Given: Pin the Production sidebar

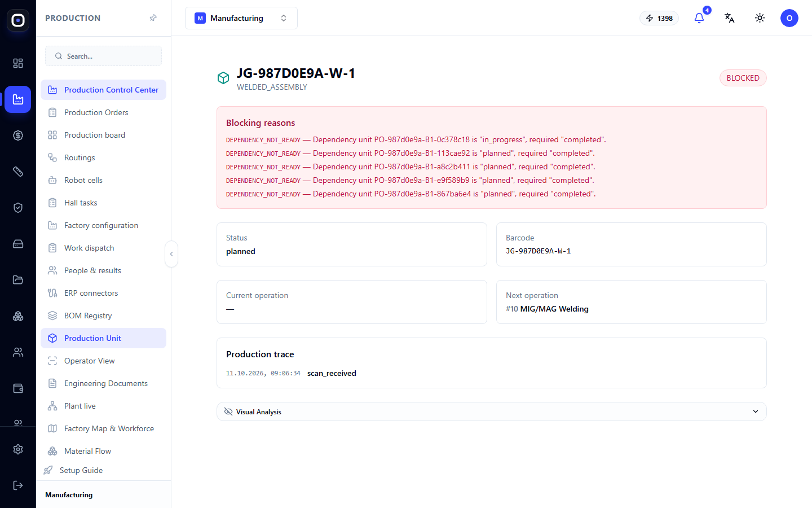Looking at the screenshot, I should [153, 18].
